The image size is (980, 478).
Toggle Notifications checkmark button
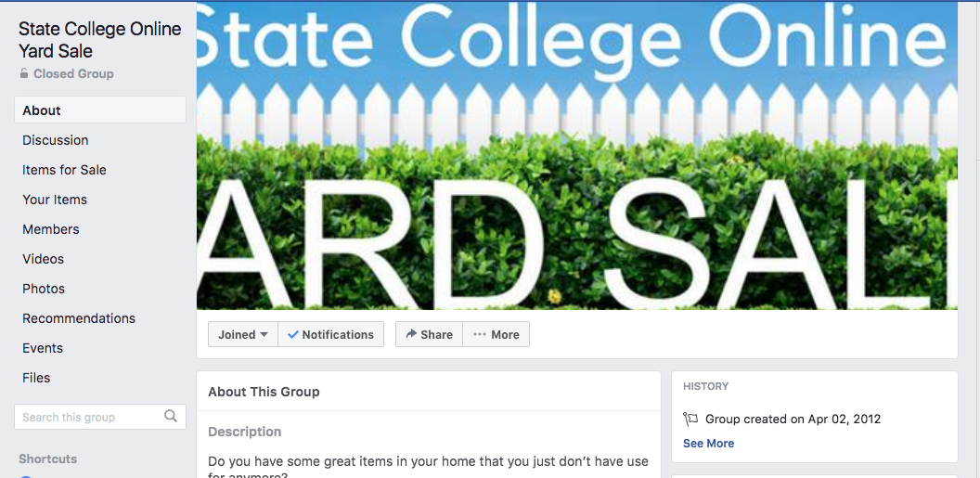pos(330,334)
